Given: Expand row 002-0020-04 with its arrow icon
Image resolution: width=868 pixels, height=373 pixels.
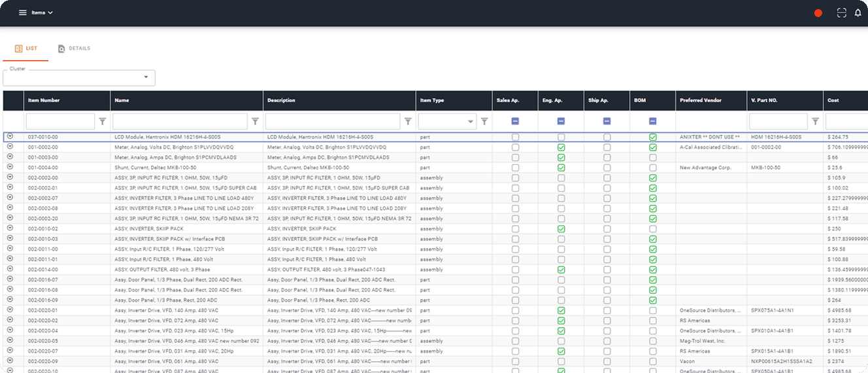Looking at the screenshot, I should coord(10,330).
